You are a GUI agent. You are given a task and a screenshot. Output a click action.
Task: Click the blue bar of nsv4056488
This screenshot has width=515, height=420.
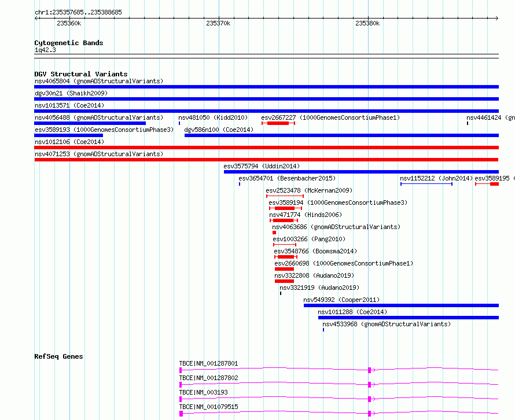pos(90,123)
